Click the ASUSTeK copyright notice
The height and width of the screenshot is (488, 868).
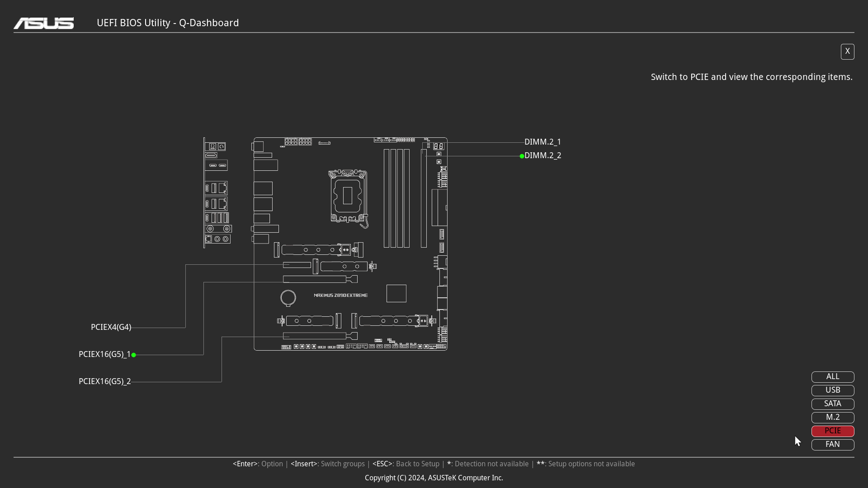click(x=434, y=478)
